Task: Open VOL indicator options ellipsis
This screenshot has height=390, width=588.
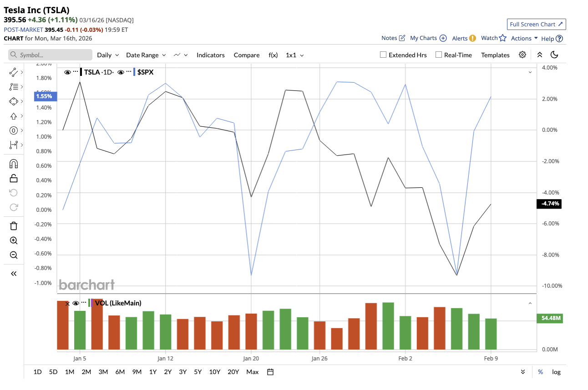Action: 84,303
